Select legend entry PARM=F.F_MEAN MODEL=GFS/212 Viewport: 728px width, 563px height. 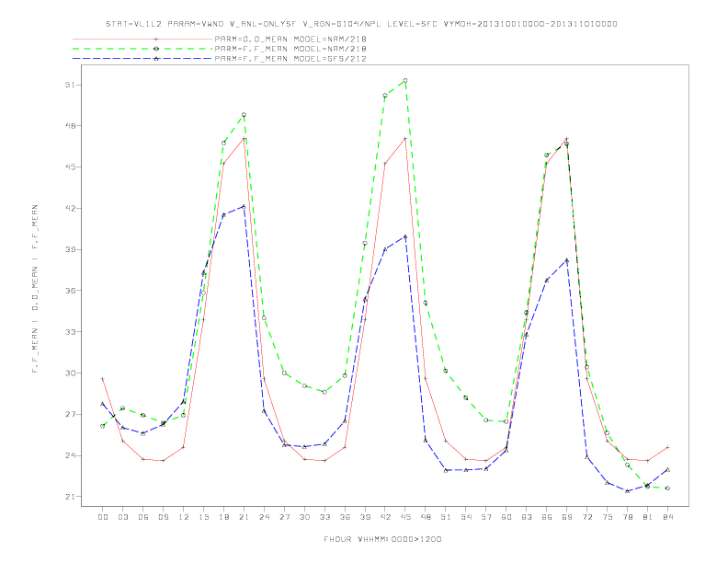[x=290, y=59]
